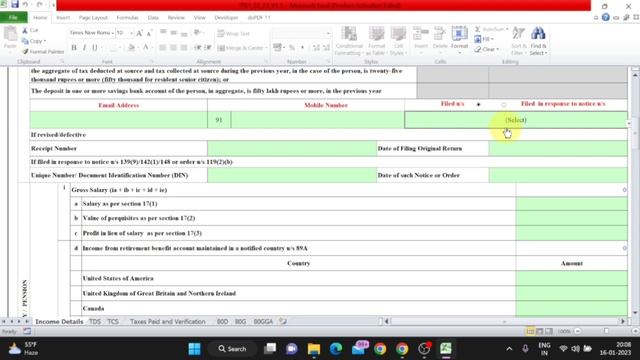
Task: Click the Email Address green input field
Action: pos(118,120)
